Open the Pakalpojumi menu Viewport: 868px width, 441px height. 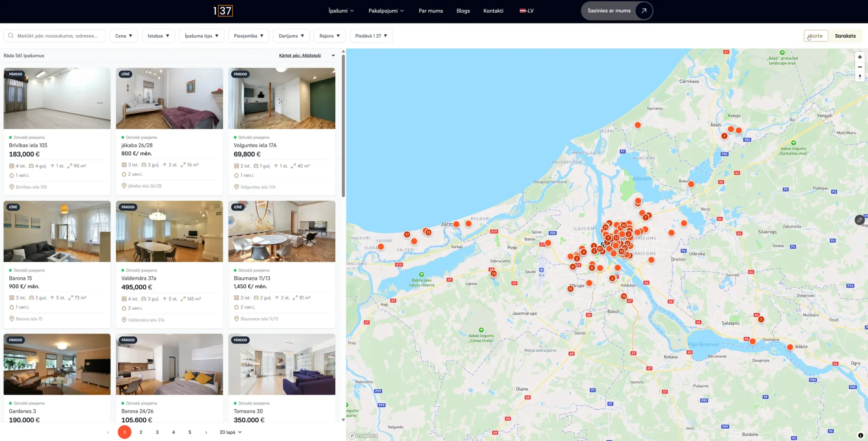point(386,11)
